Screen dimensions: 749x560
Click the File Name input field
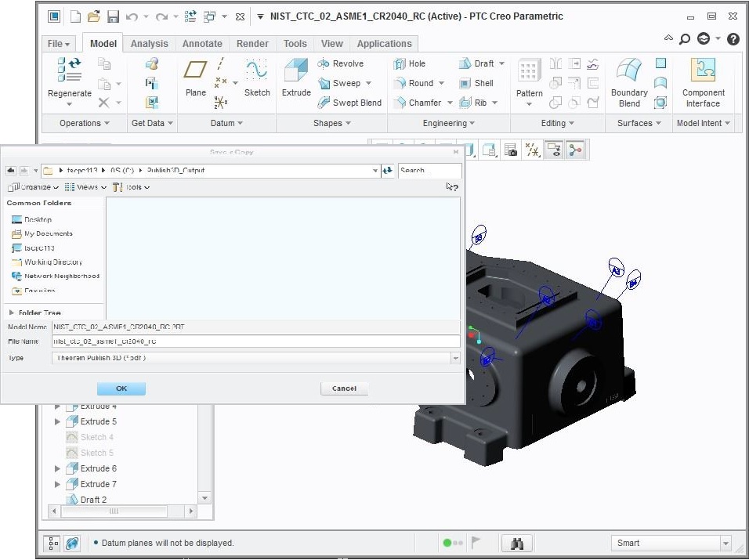(x=255, y=341)
